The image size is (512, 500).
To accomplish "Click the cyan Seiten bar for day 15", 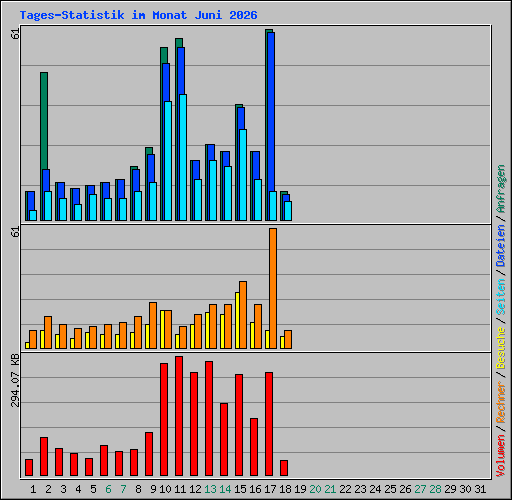I will coord(243,175).
